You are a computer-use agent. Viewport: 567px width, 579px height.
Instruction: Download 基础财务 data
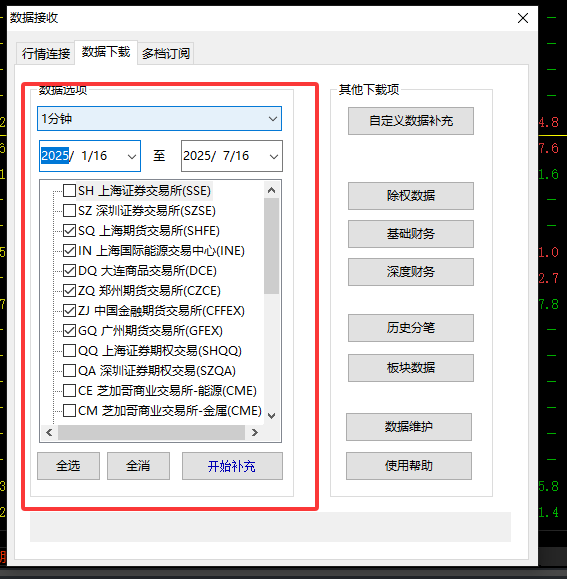pyautogui.click(x=411, y=234)
